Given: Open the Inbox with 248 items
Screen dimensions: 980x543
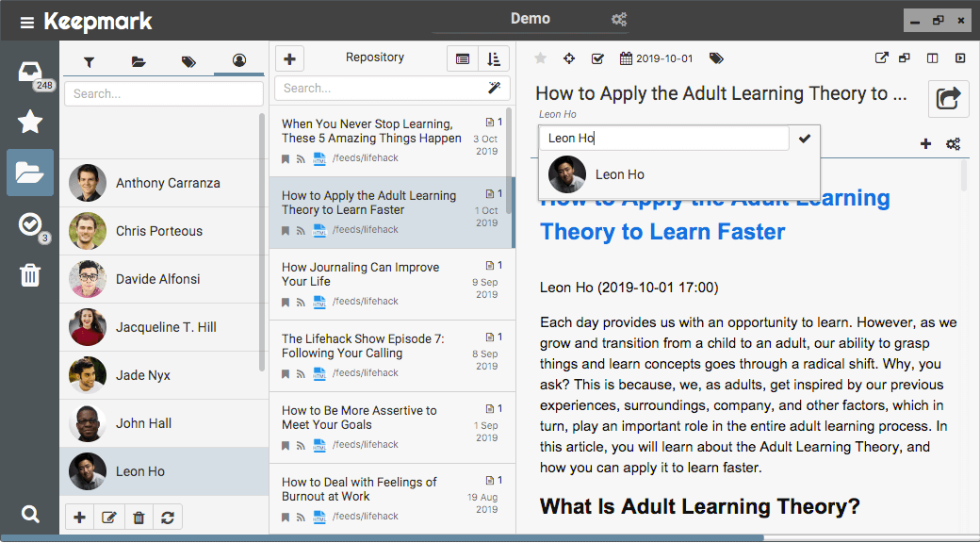Looking at the screenshot, I should click(x=30, y=73).
